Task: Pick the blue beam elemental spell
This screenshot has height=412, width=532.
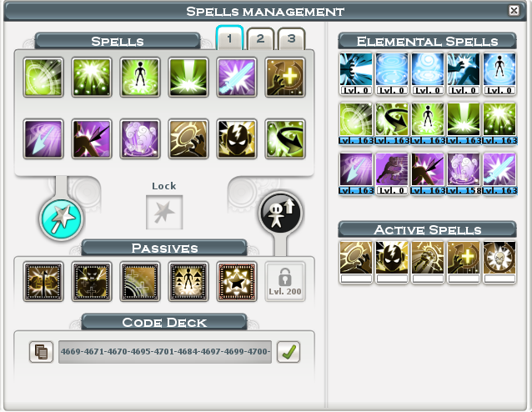Action: click(355, 73)
